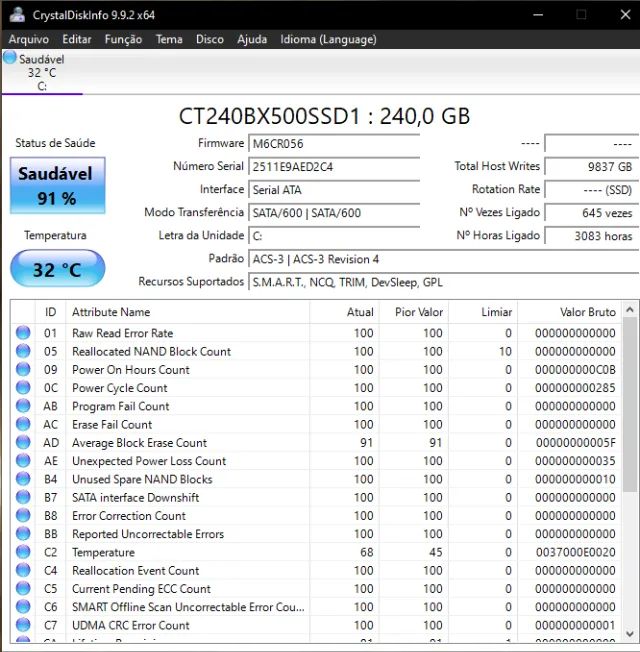Click the Pior Valor column header

(x=414, y=312)
